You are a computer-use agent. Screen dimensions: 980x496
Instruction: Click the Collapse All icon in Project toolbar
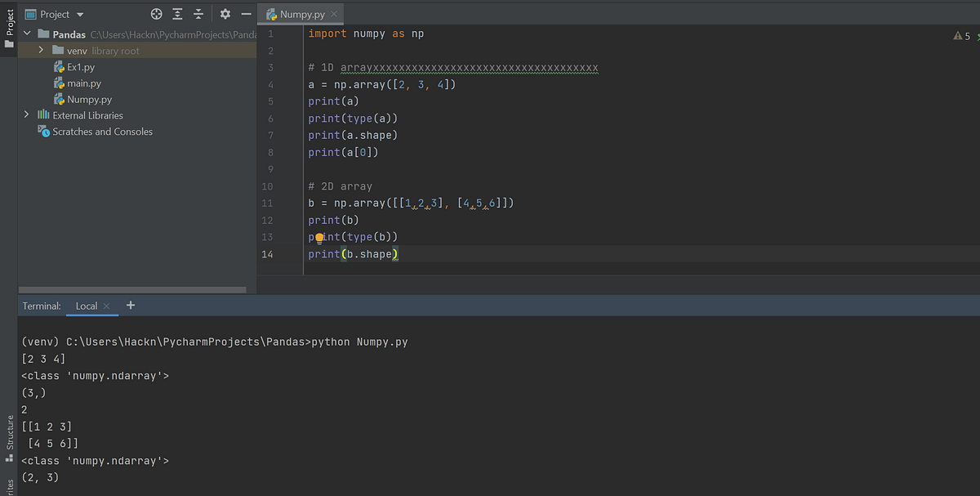click(x=200, y=14)
